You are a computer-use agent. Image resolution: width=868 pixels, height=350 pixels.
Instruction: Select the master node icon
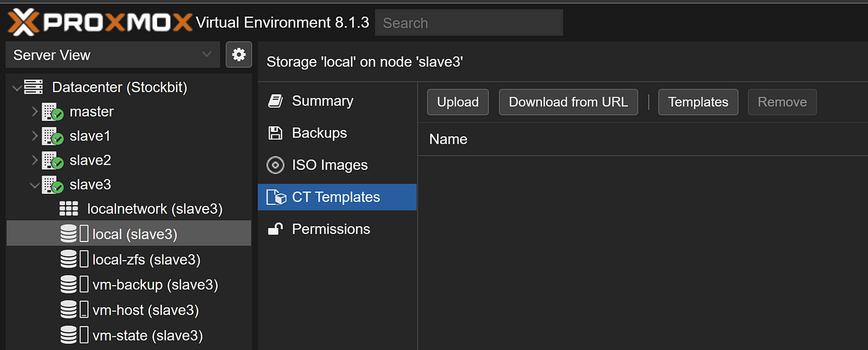pyautogui.click(x=53, y=112)
